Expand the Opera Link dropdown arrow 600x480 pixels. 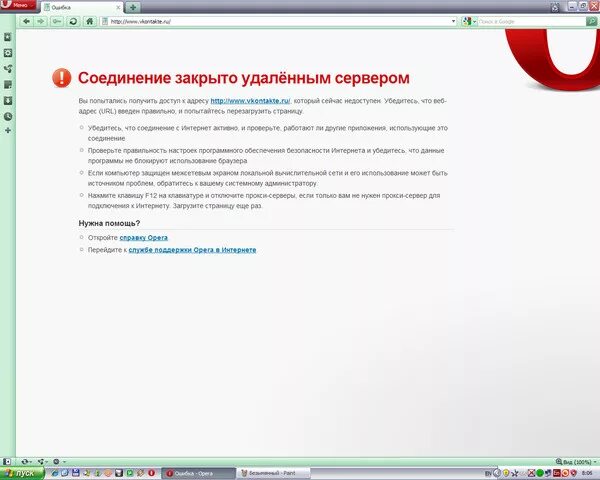tap(31, 462)
